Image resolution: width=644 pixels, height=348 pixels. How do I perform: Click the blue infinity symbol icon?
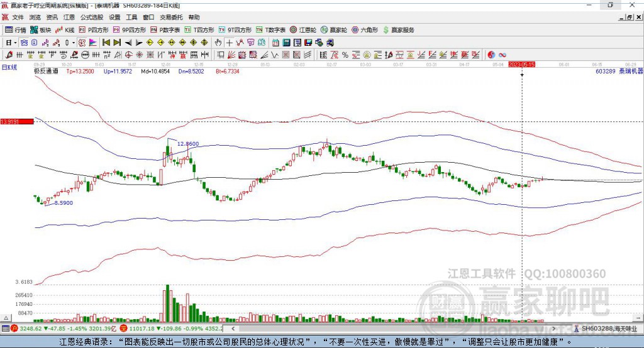coord(502,55)
